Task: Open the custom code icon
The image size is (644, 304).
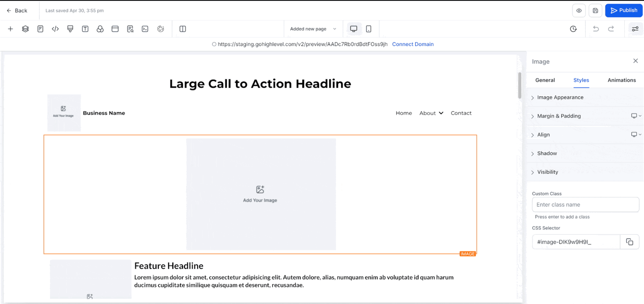Action: (55, 29)
